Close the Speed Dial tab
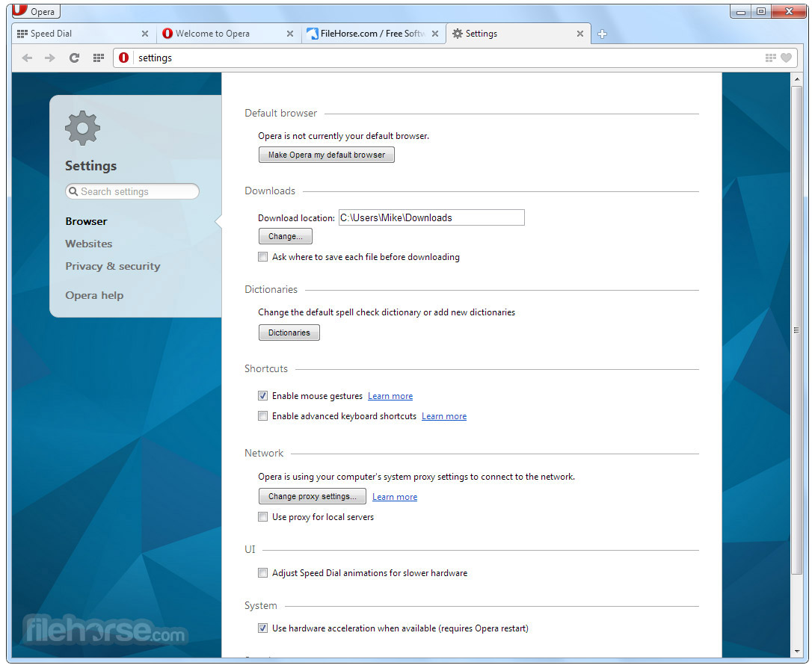This screenshot has height=668, width=812. coord(145,34)
